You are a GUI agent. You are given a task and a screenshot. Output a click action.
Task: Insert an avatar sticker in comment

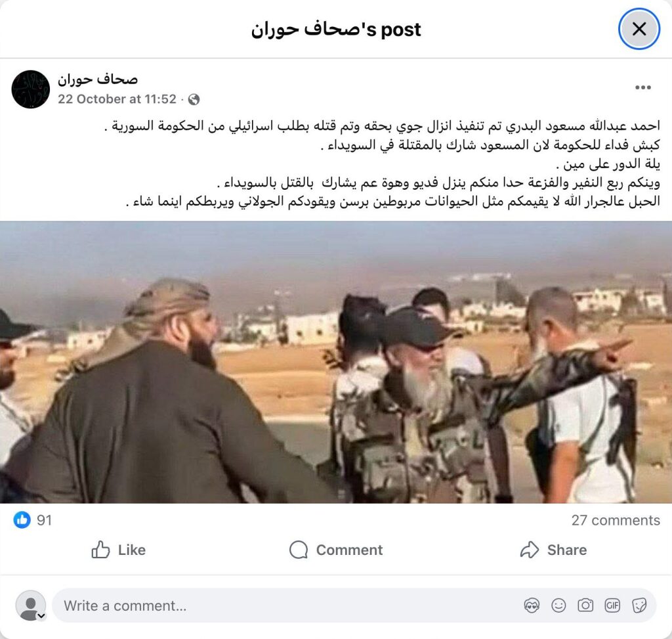532,606
